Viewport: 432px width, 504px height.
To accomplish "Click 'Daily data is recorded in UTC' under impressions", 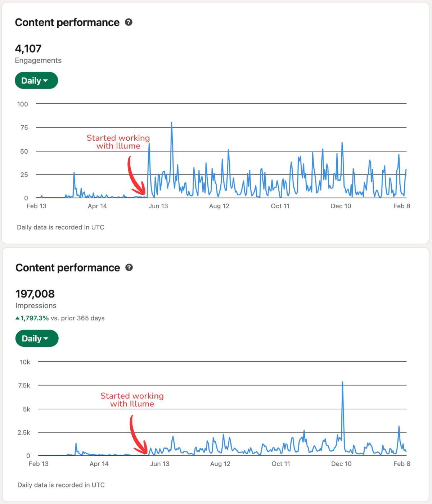I will click(61, 485).
